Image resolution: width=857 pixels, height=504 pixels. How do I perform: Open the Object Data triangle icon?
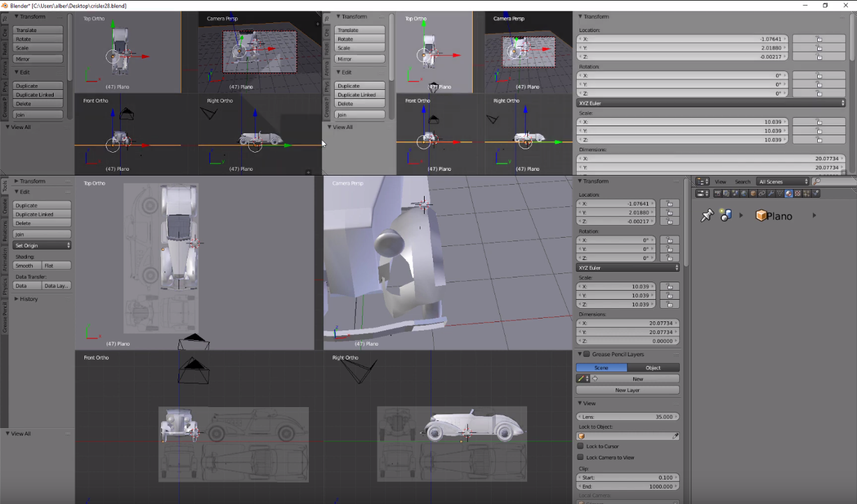coord(780,193)
